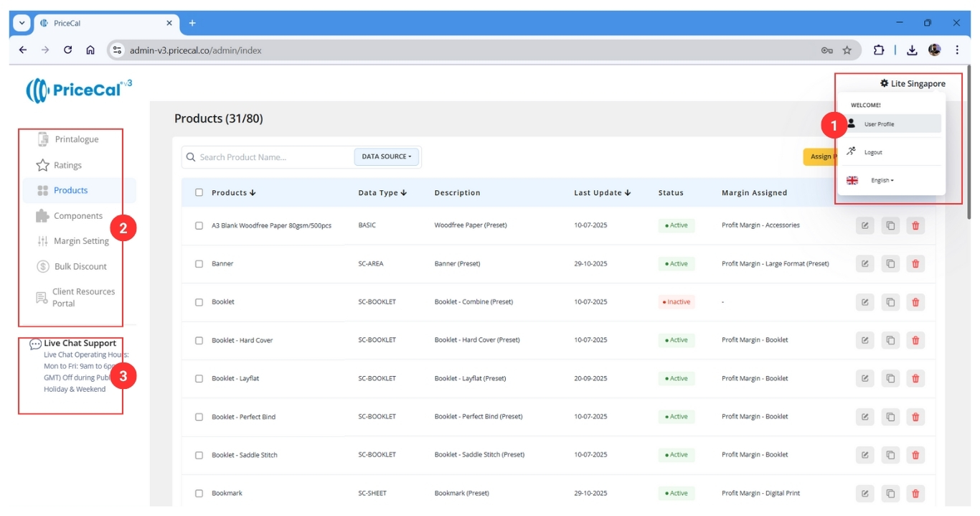980x516 pixels.
Task: Choose Logout in the account menu
Action: tap(873, 152)
